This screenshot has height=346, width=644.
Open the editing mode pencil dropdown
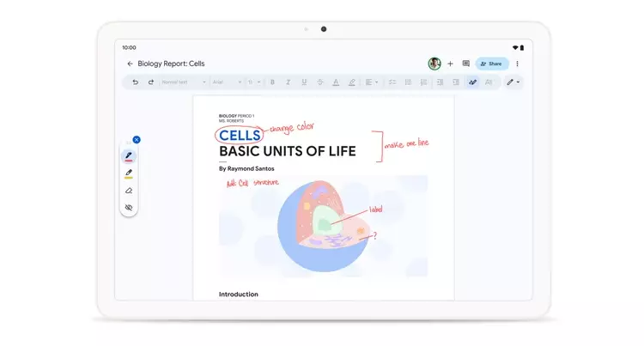pyautogui.click(x=513, y=82)
